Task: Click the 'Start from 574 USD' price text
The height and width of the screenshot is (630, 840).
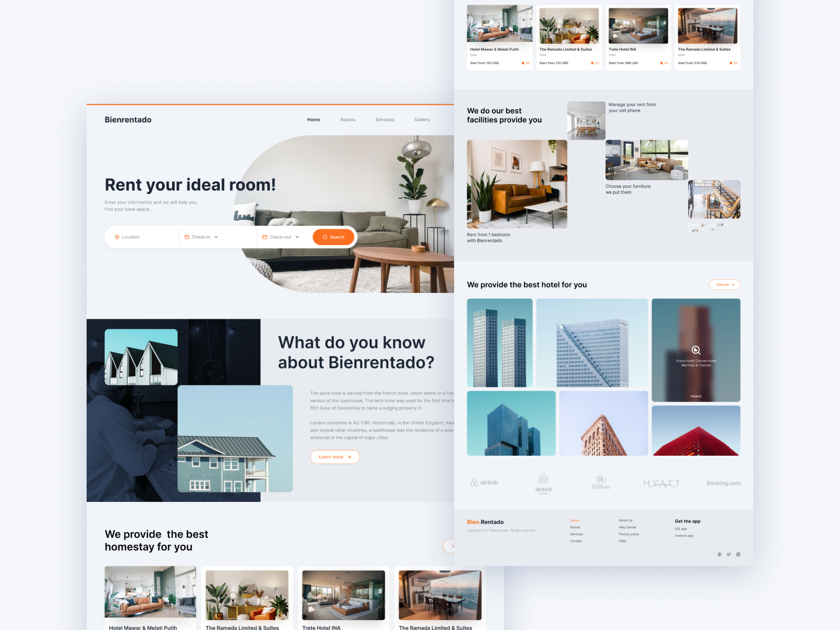Action: tap(692, 63)
